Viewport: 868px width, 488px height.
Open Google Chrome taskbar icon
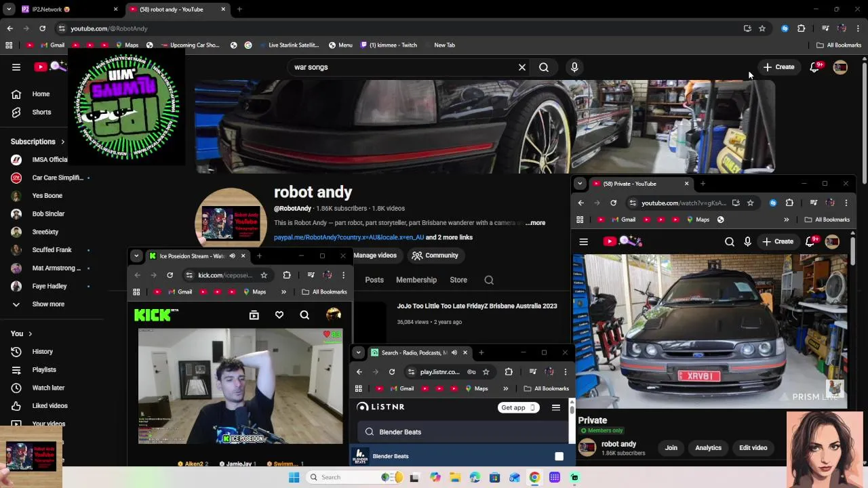[x=534, y=477]
